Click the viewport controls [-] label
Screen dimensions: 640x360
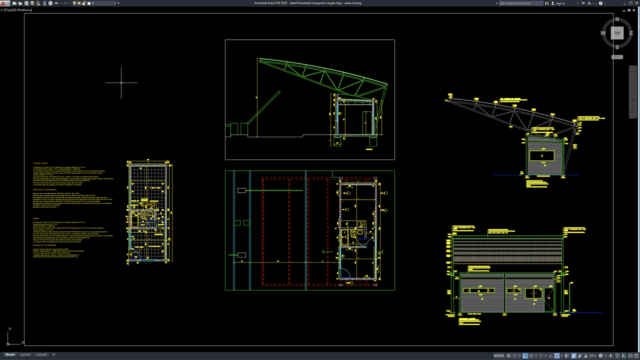[2, 10]
